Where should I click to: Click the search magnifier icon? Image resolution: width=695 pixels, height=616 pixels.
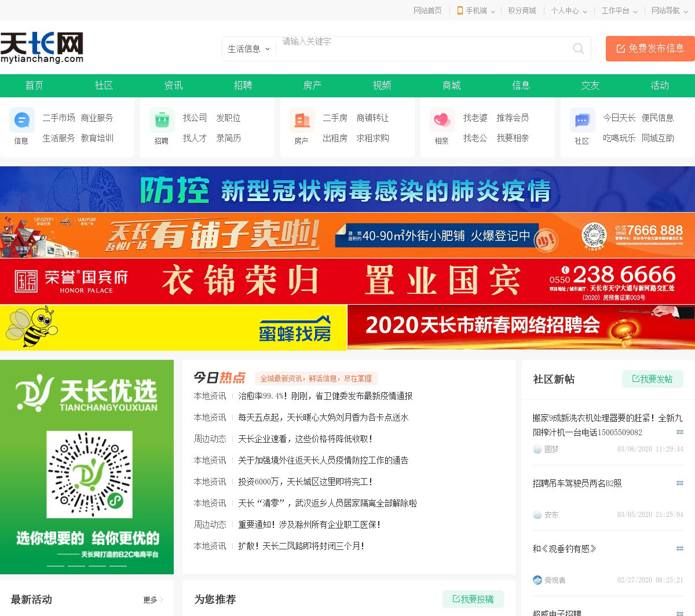click(x=578, y=49)
